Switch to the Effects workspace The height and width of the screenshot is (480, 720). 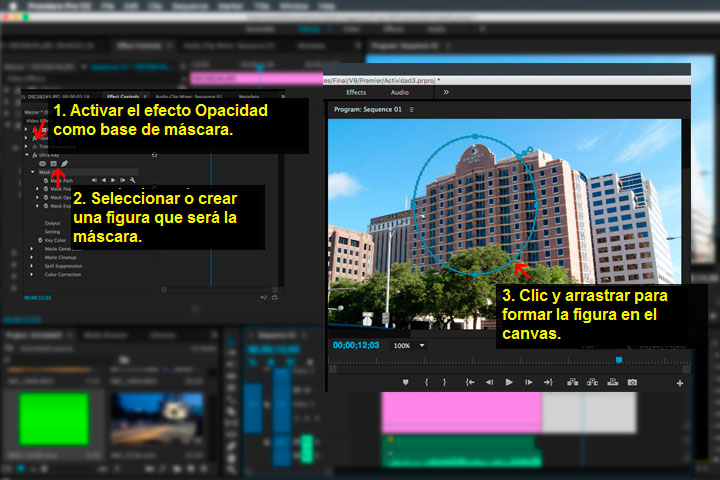(356, 92)
